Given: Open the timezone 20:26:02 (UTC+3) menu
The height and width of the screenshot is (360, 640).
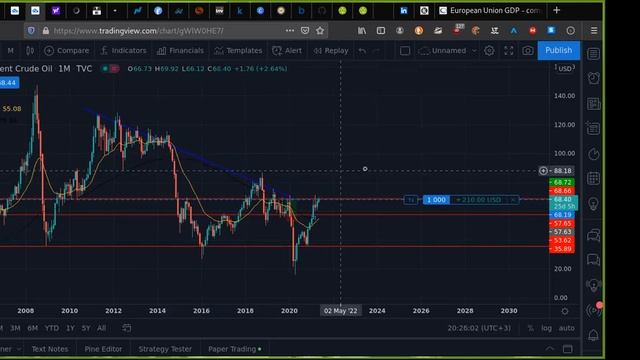Looking at the screenshot, I should (479, 328).
